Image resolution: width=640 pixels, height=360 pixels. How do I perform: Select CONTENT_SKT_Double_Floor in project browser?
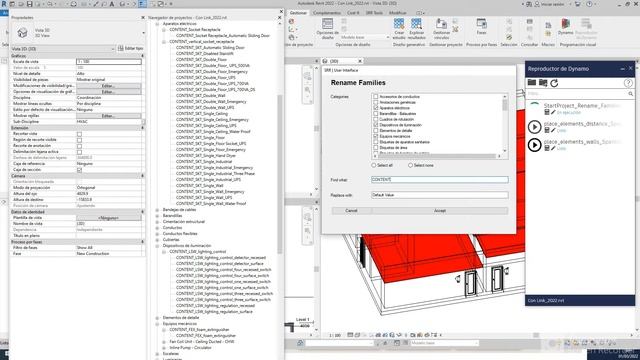(x=201, y=60)
